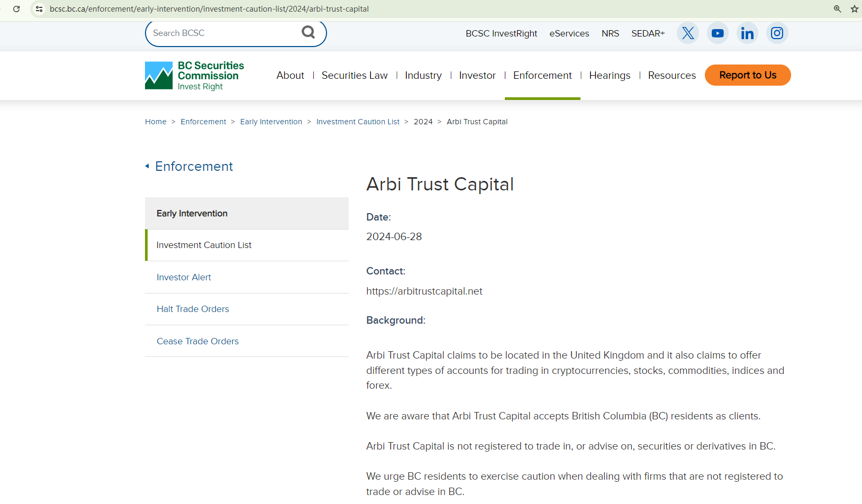Image resolution: width=862 pixels, height=504 pixels.
Task: Click Investment Caution List breadcrumb link
Action: (358, 122)
